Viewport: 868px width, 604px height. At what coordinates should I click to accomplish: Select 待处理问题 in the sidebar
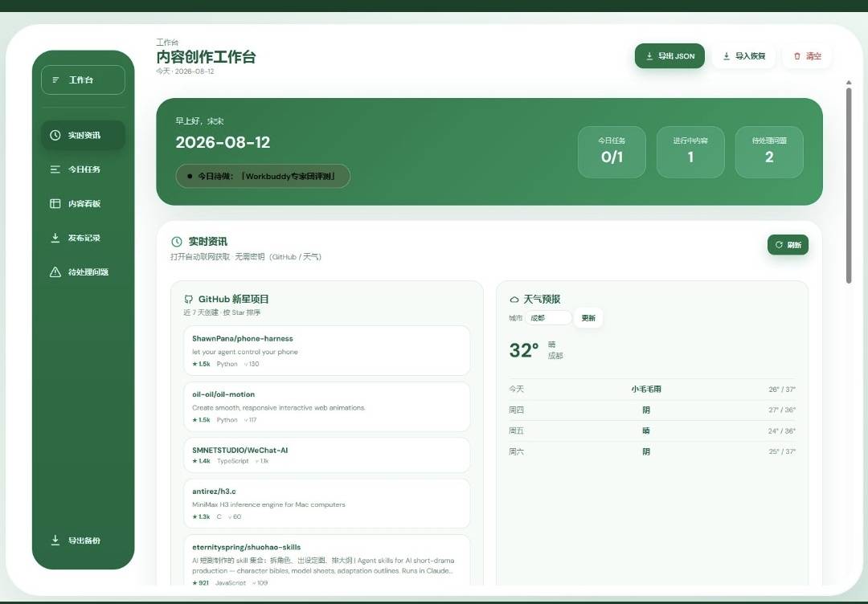click(83, 272)
